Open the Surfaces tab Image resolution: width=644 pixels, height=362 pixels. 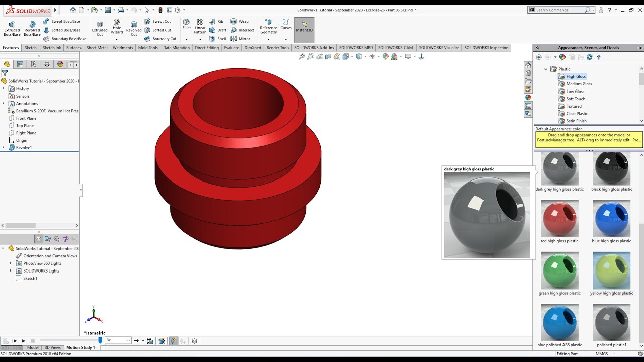(x=73, y=48)
